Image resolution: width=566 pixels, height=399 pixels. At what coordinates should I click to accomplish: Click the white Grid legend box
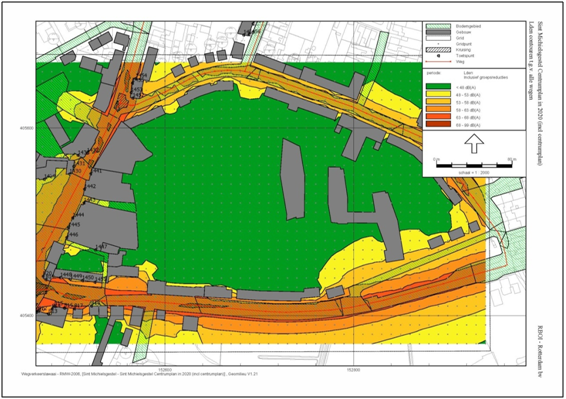pyautogui.click(x=438, y=38)
